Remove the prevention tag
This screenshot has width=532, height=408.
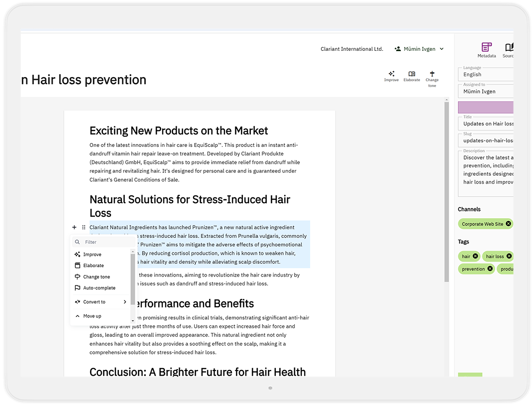(x=490, y=269)
